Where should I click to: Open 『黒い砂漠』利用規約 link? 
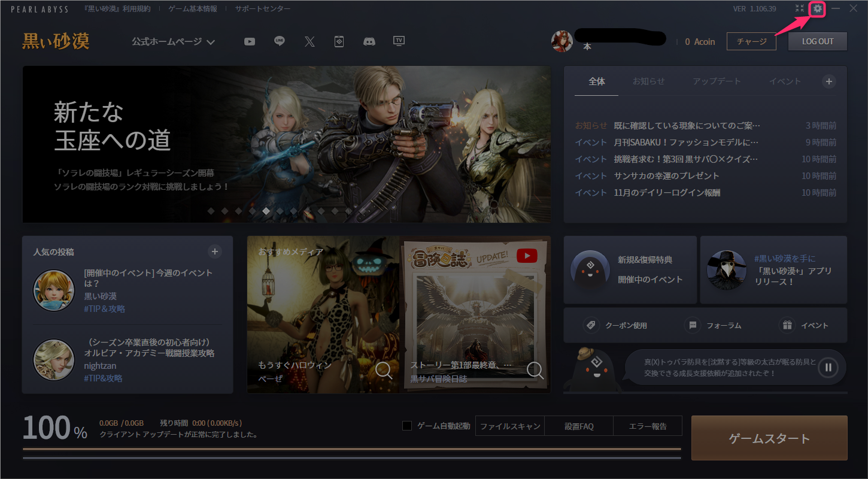[x=117, y=9]
